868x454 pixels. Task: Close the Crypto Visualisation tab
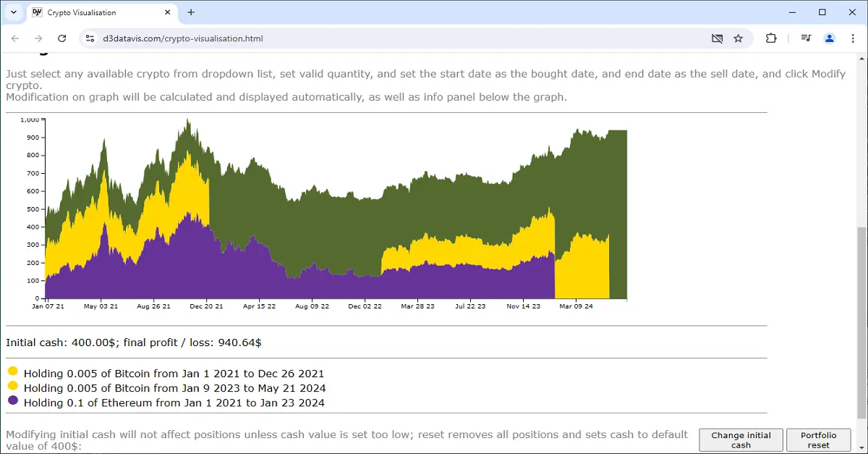(x=167, y=12)
